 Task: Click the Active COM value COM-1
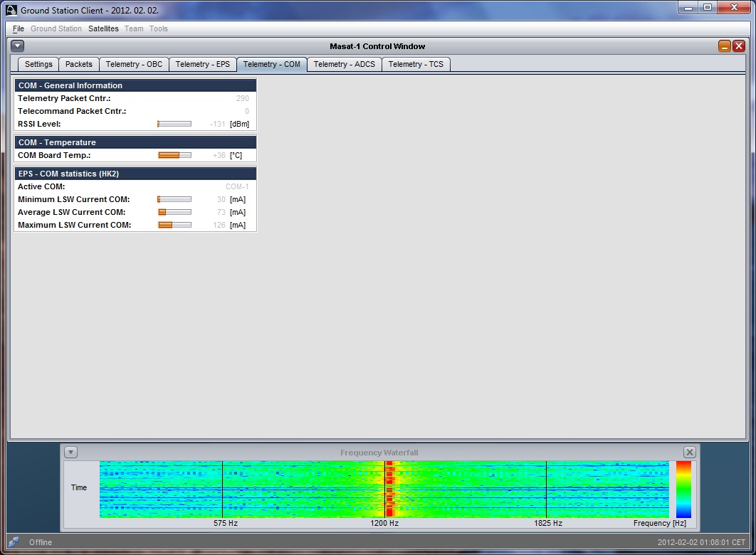[237, 186]
